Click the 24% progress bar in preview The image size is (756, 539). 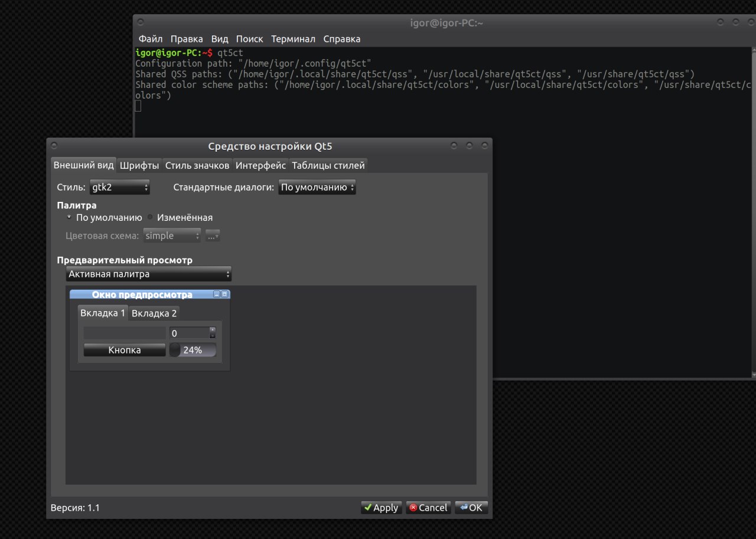pyautogui.click(x=193, y=350)
